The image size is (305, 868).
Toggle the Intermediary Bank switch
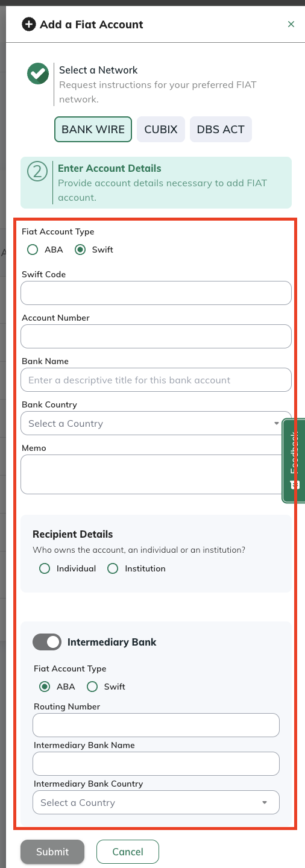(x=47, y=642)
